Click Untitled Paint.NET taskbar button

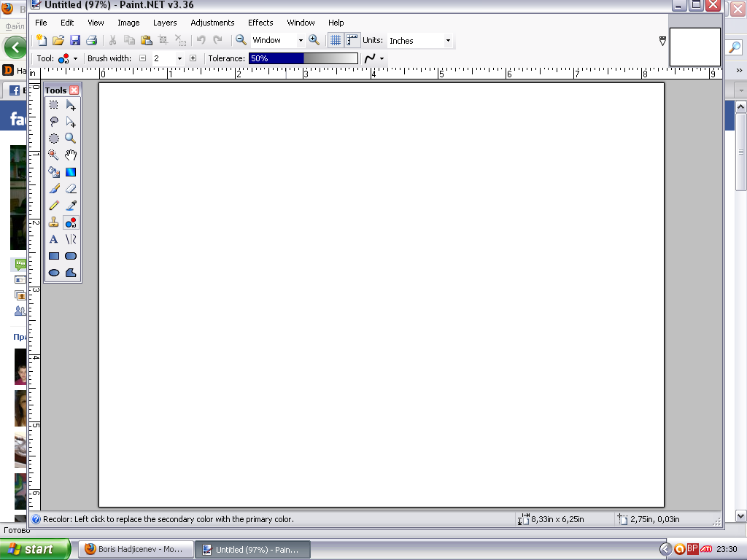coord(253,550)
